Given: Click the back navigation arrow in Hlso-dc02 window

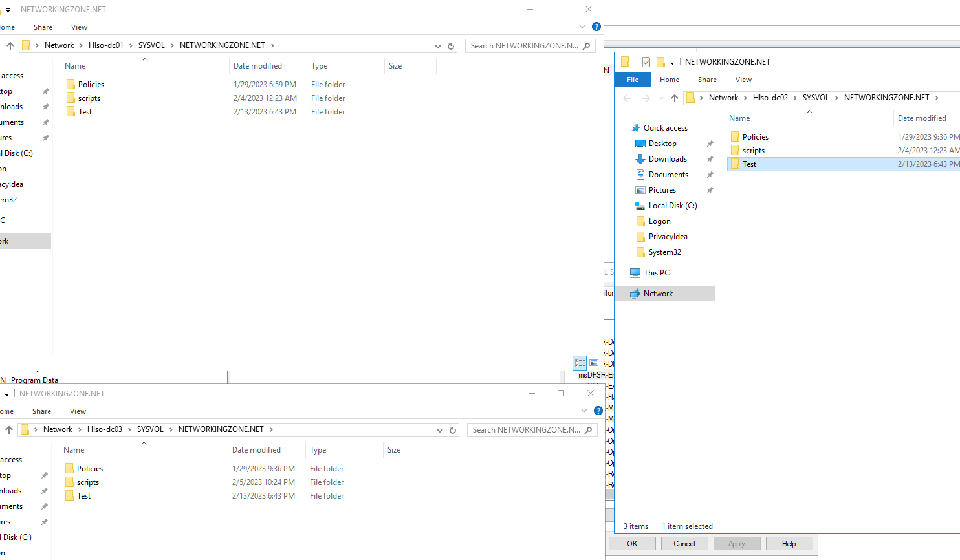Looking at the screenshot, I should click(x=627, y=97).
